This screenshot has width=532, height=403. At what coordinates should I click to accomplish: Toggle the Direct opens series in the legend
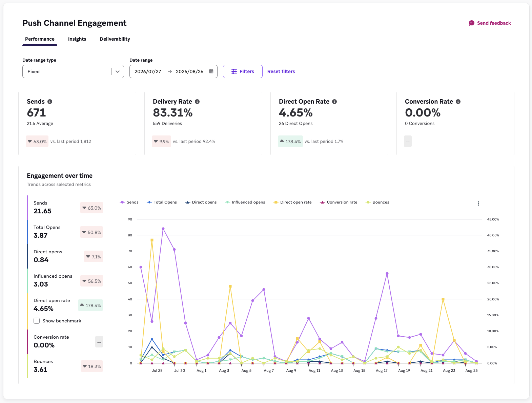click(x=201, y=202)
